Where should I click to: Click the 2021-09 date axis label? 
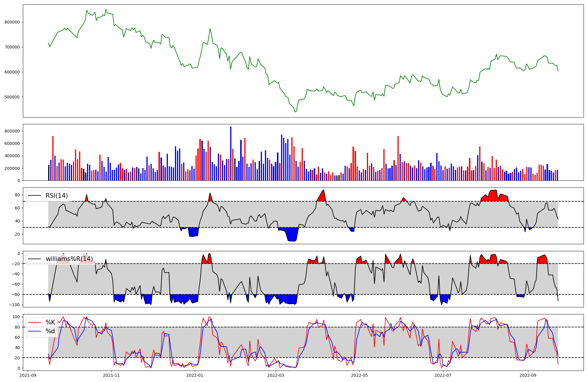click(28, 375)
